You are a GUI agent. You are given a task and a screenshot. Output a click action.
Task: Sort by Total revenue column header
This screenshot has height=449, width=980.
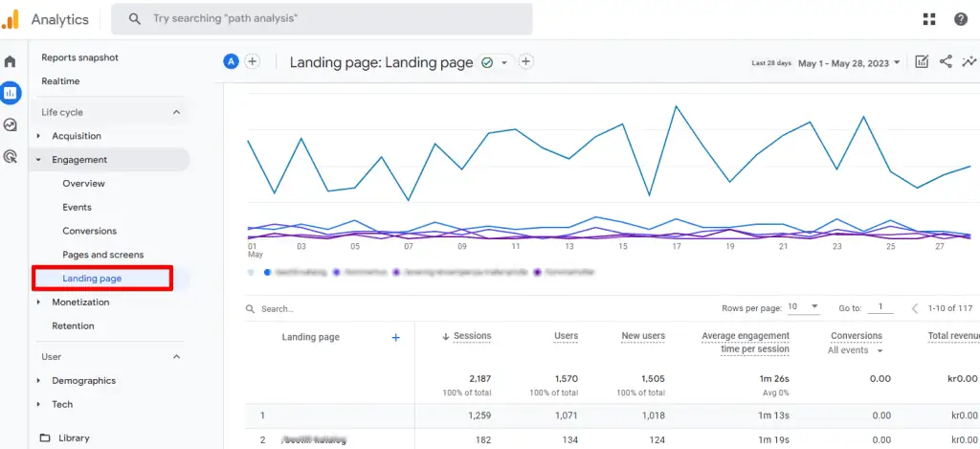click(953, 336)
